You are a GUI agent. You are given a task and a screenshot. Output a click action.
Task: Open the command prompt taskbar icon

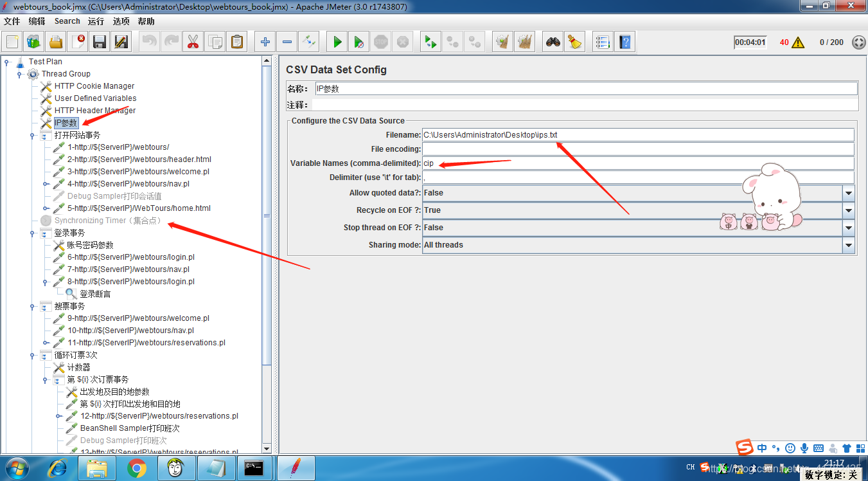tap(254, 468)
